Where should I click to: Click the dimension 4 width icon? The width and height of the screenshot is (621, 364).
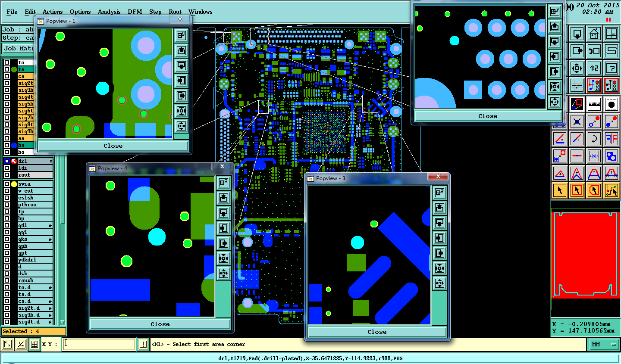pyautogui.click(x=594, y=156)
